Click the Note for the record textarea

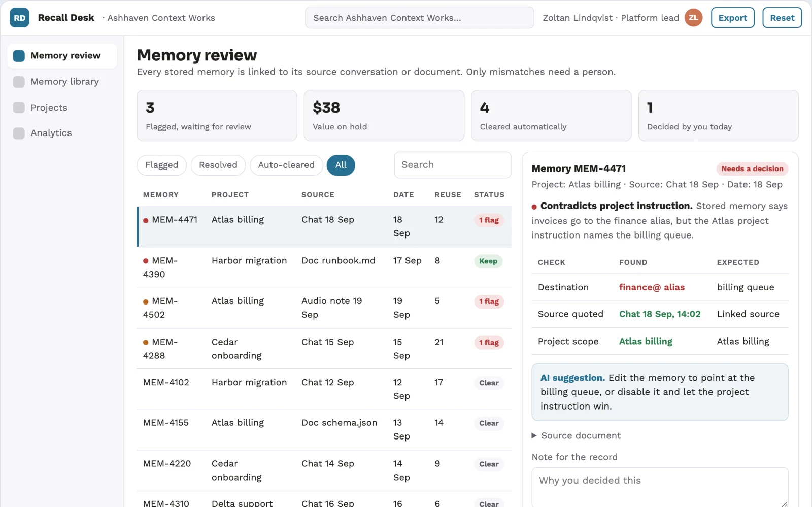pos(660,487)
